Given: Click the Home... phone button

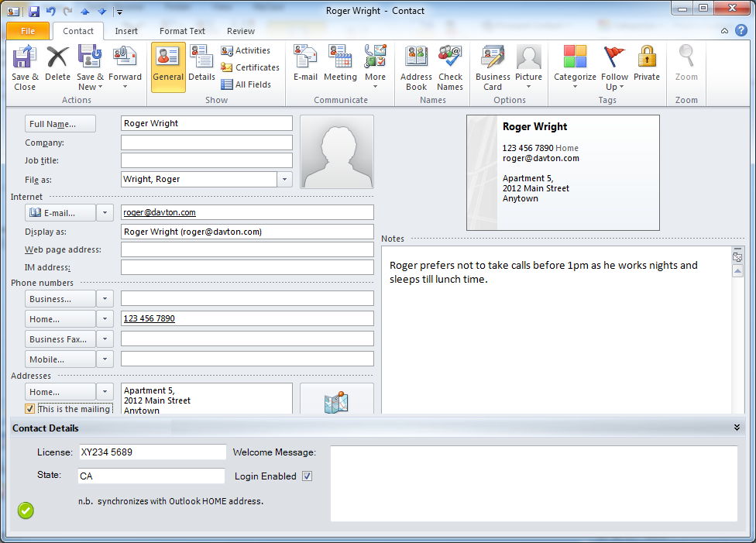Looking at the screenshot, I should 60,319.
